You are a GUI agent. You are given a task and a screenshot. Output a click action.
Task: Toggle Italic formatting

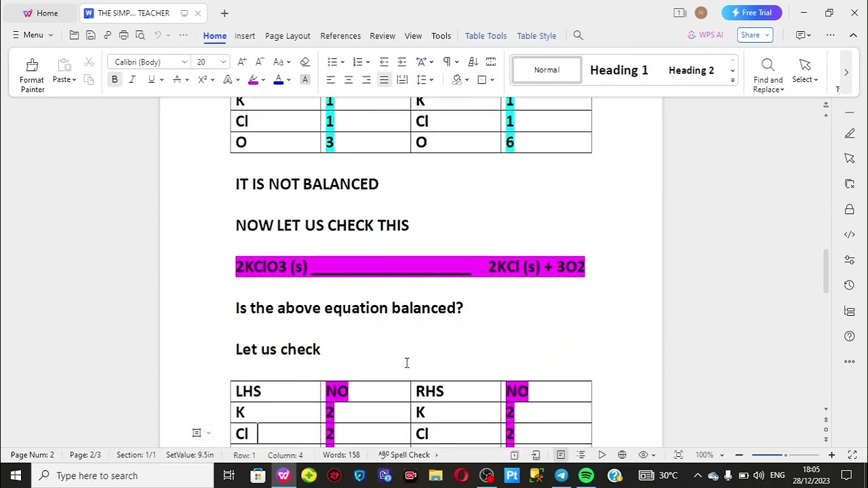pos(132,79)
